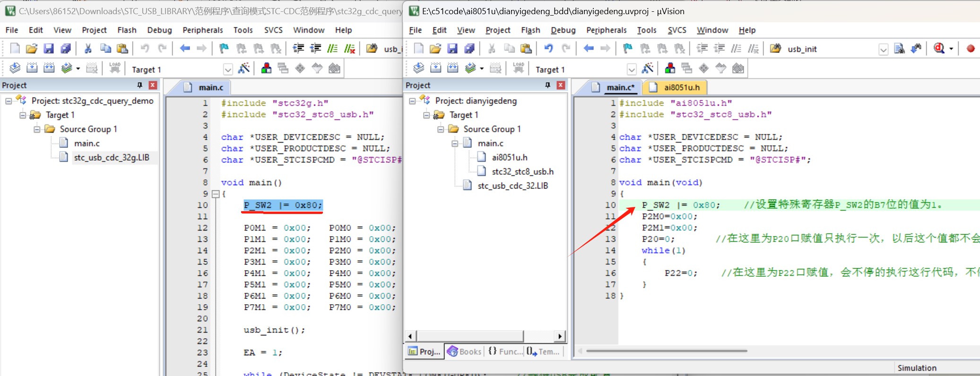Select stc_usb_cdc_32g.LIB in stc32g project tree
This screenshot has width=980, height=376.
(112, 158)
